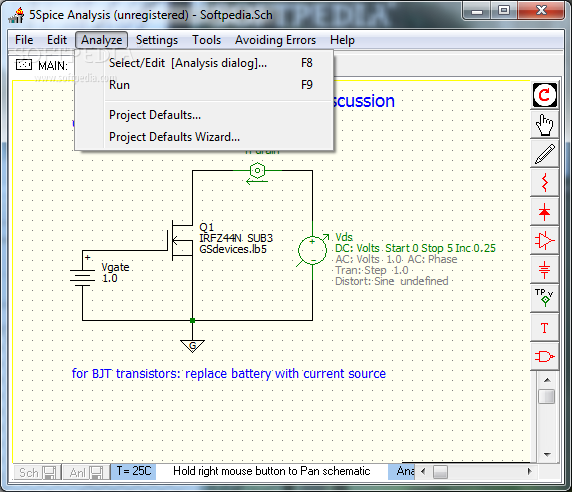The width and height of the screenshot is (572, 492).
Task: Click the vertical scrollbar thumb
Action: (x=547, y=396)
